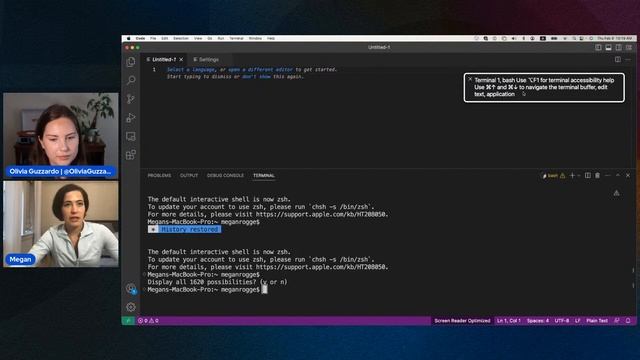Maximize the panel with chevron up
Viewport: 640px width, 360px height.
(x=618, y=176)
